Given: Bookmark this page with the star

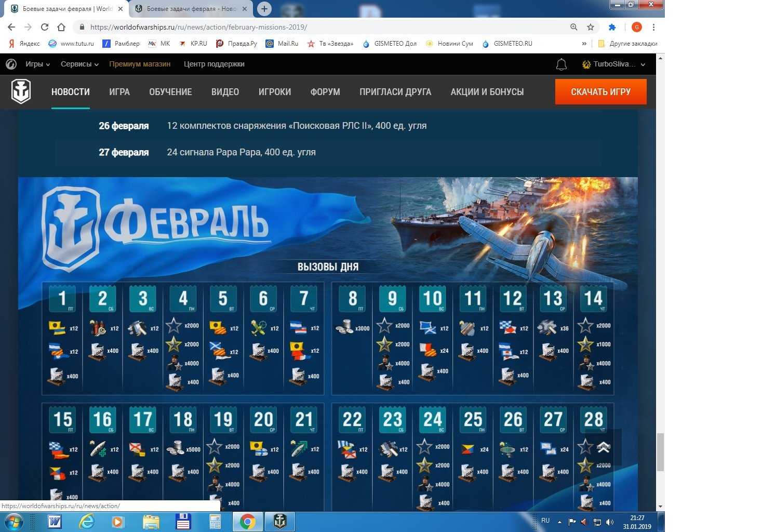Looking at the screenshot, I should pos(591,27).
